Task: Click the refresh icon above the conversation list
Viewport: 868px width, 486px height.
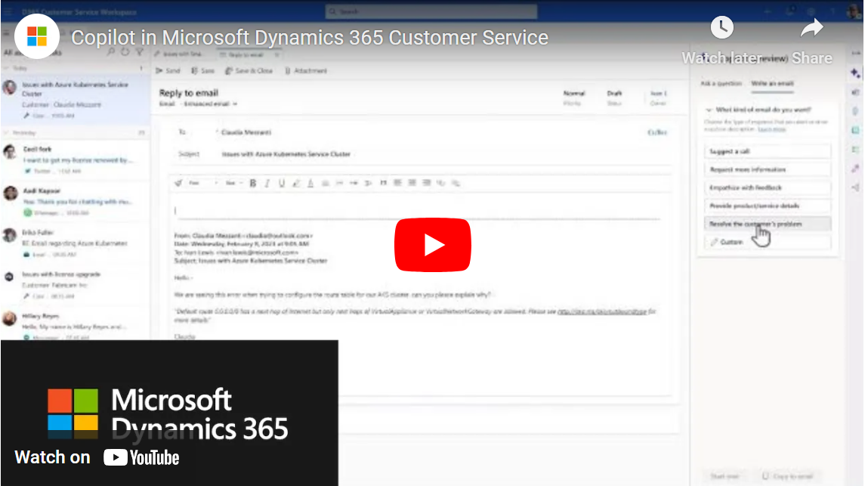Action: click(x=125, y=52)
